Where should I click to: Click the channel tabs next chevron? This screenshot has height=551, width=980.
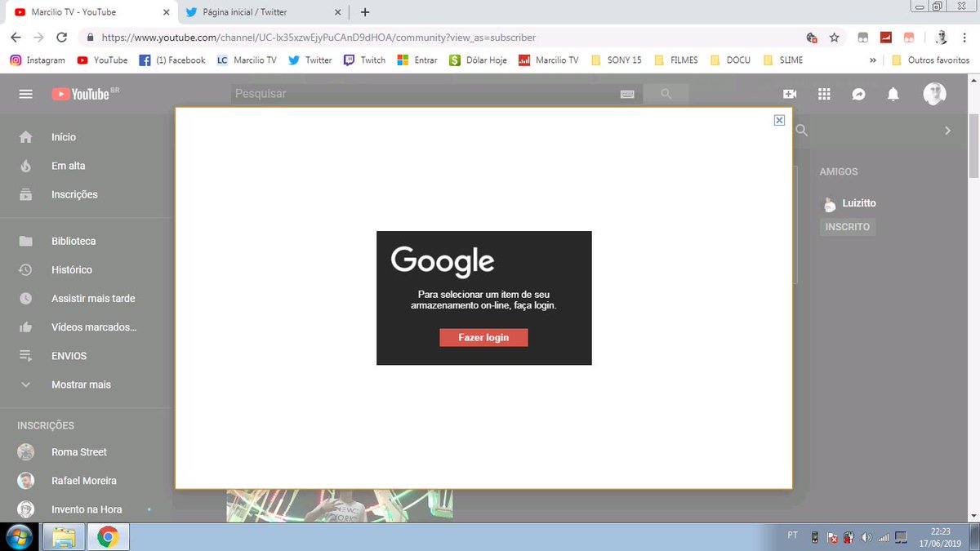coord(947,131)
